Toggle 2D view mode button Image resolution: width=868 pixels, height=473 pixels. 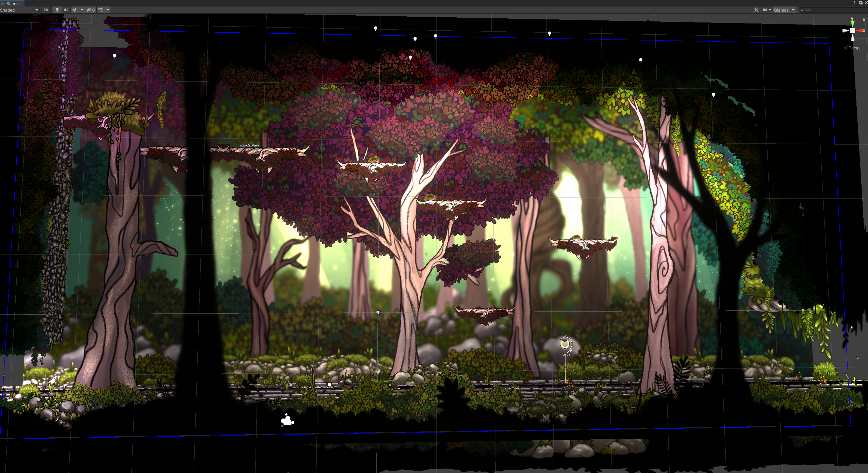[x=46, y=10]
